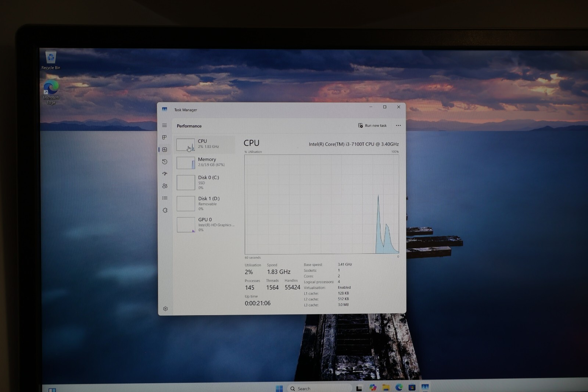This screenshot has width=588, height=392.
Task: Click the 55424 handles value
Action: (x=293, y=287)
